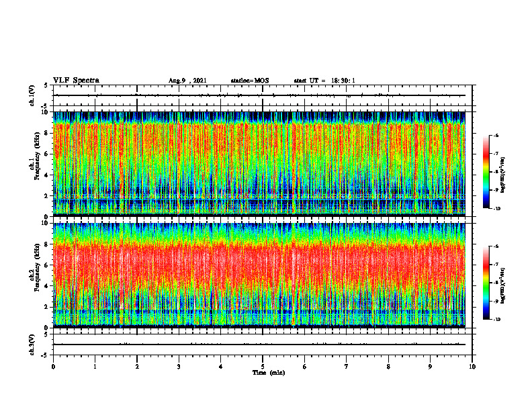Click the "-5" tick on ch.1(V) axis

click(x=45, y=106)
